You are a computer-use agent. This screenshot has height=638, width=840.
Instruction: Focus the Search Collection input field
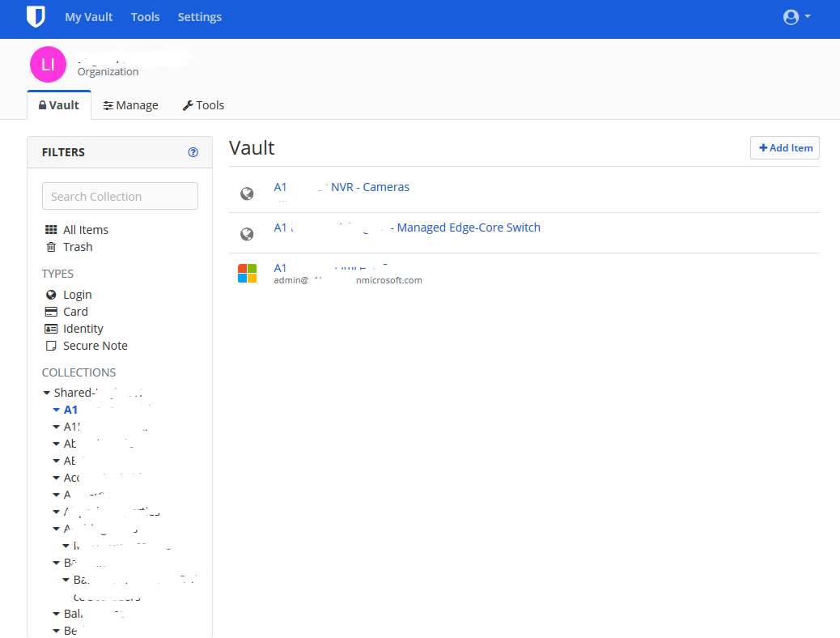tap(120, 196)
